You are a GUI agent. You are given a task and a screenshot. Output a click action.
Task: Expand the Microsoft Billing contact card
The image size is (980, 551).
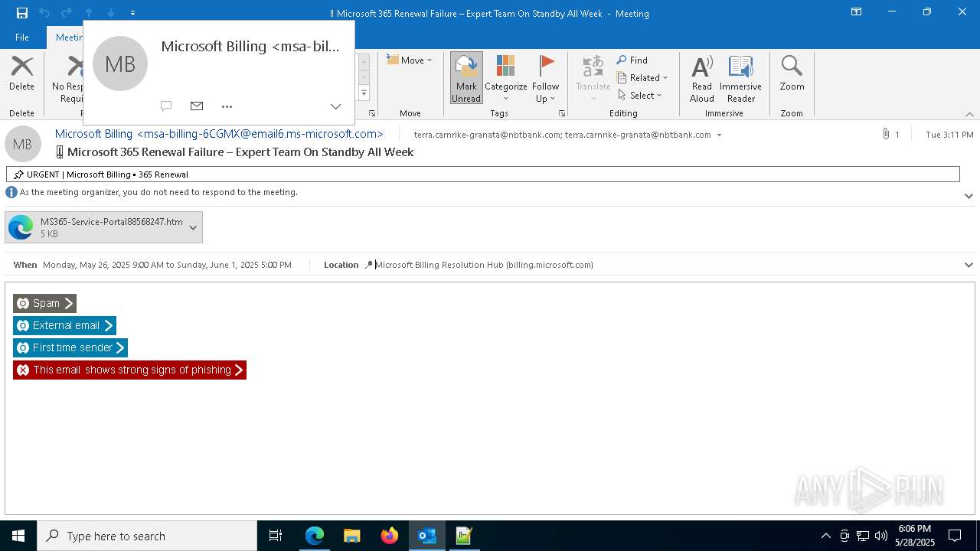335,106
